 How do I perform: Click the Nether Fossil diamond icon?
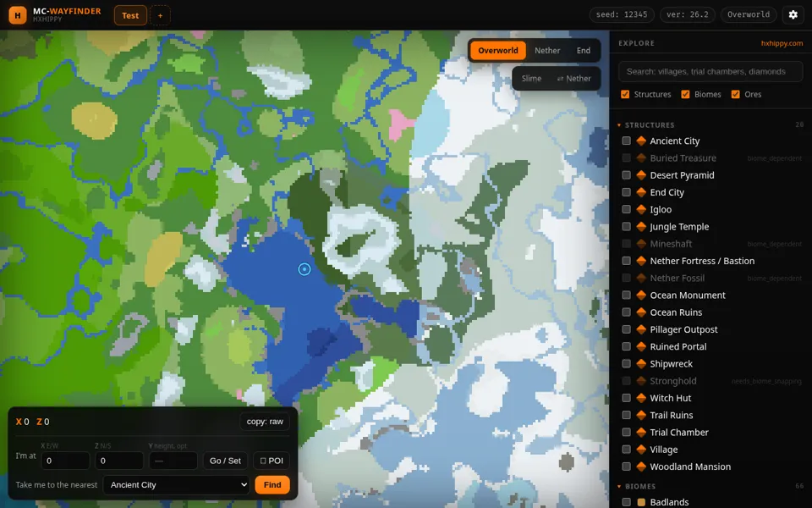641,278
